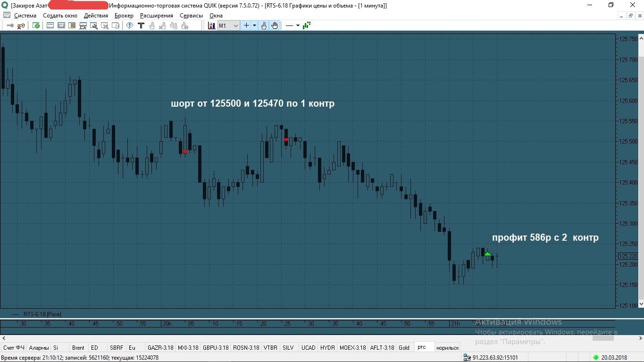Switch to the SILV tab
Screen dimensions: 644x362
(x=289, y=347)
